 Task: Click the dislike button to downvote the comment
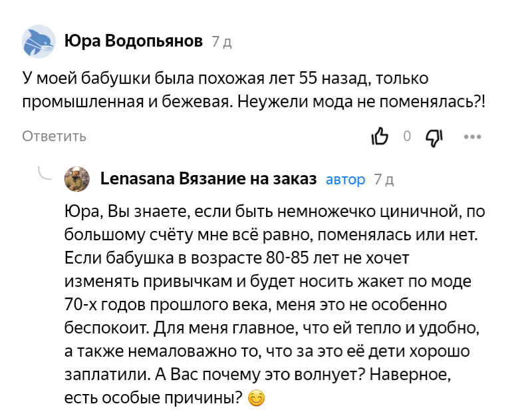(x=433, y=136)
